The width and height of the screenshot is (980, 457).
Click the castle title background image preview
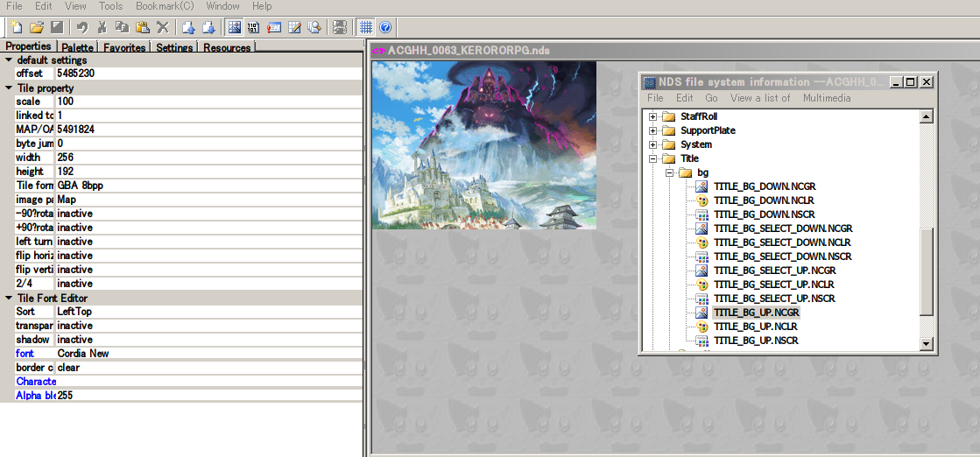484,145
